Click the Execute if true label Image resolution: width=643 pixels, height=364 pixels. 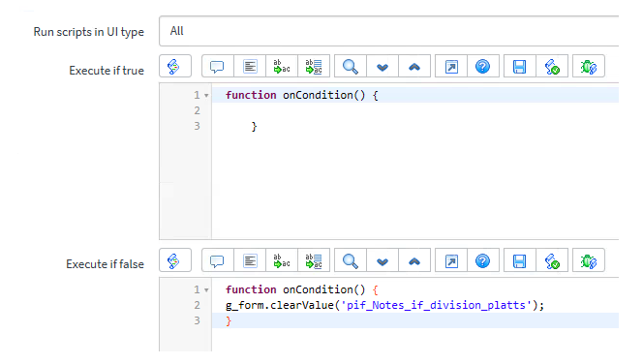click(107, 71)
